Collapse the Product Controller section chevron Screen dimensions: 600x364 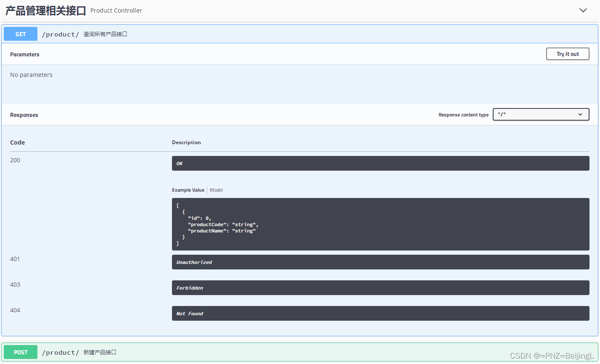[x=583, y=11]
